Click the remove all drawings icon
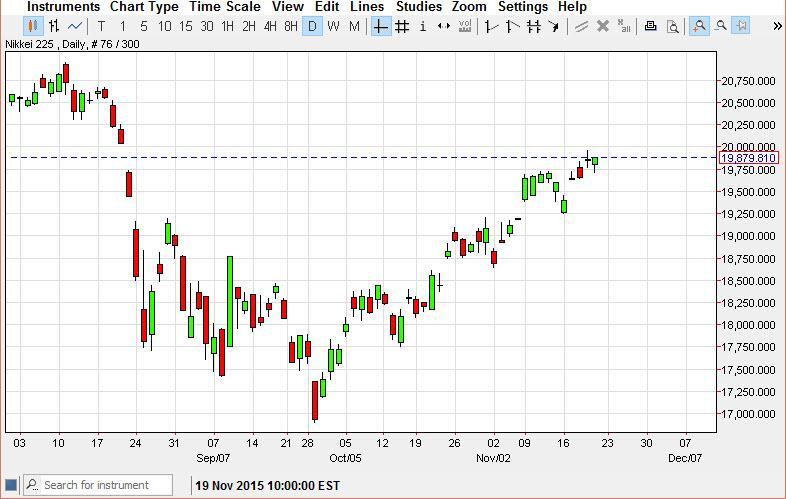Image resolution: width=786 pixels, height=499 pixels. tap(624, 26)
